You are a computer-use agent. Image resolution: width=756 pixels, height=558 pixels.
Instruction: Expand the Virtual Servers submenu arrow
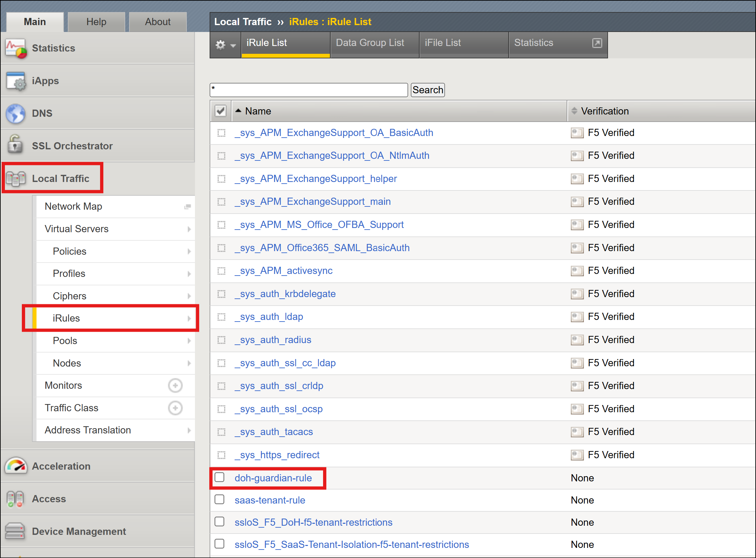click(x=189, y=229)
